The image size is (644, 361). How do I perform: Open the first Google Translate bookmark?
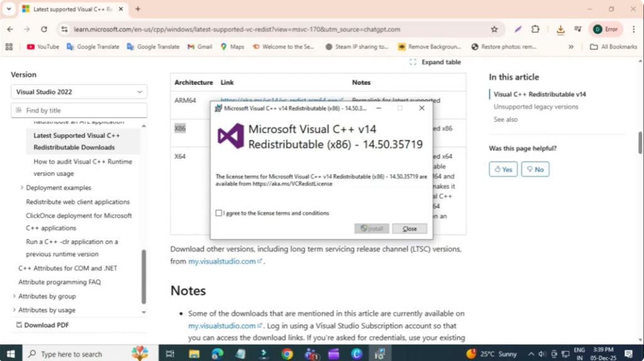coord(93,47)
